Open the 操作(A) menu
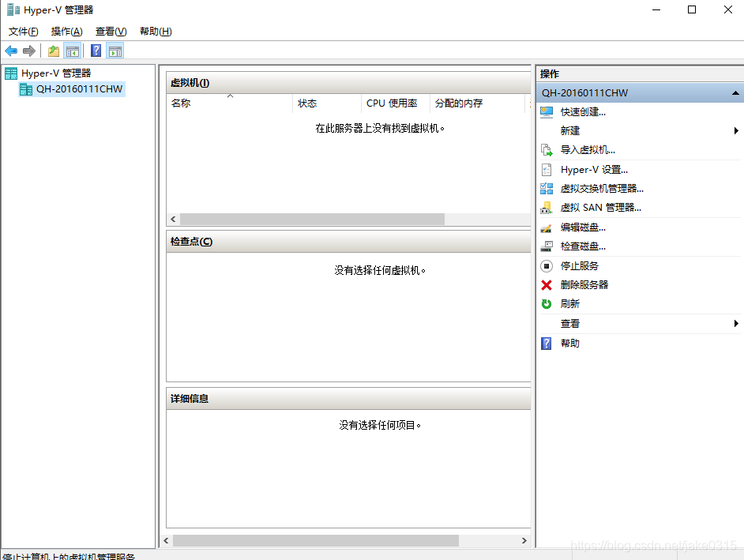This screenshot has width=744, height=560. click(67, 32)
